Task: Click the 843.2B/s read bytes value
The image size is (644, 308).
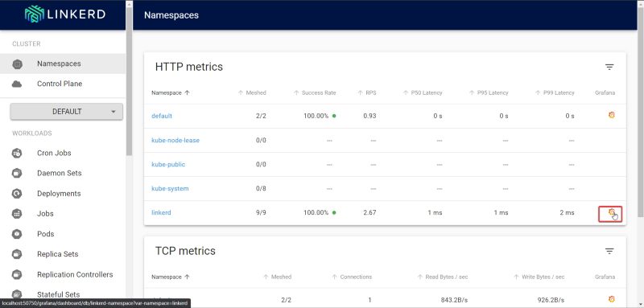Action: click(454, 300)
